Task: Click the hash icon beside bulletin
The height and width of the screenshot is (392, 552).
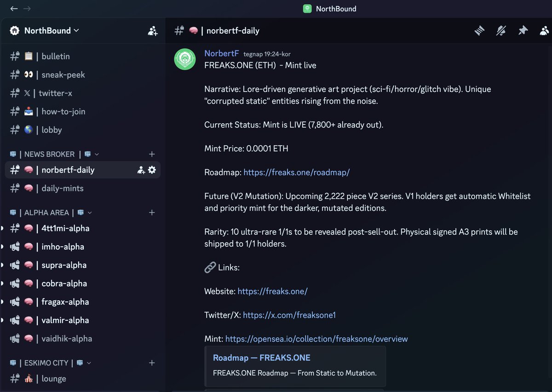Action: click(x=15, y=56)
